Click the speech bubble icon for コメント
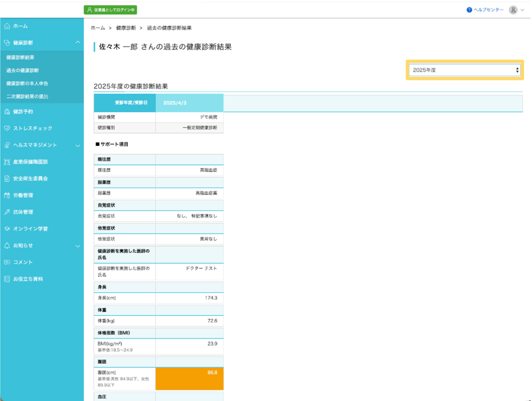532x401 pixels. click(x=7, y=262)
